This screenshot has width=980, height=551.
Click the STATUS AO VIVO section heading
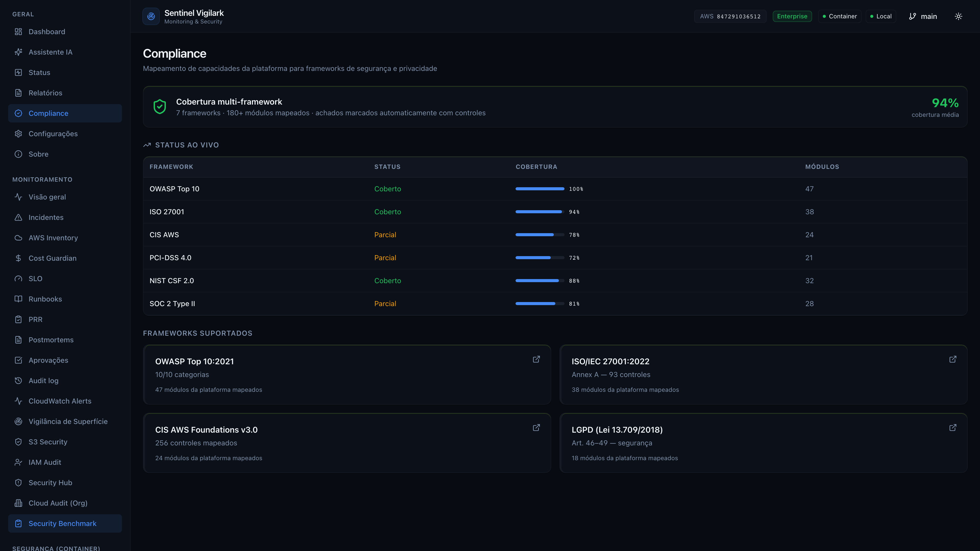[x=187, y=145]
